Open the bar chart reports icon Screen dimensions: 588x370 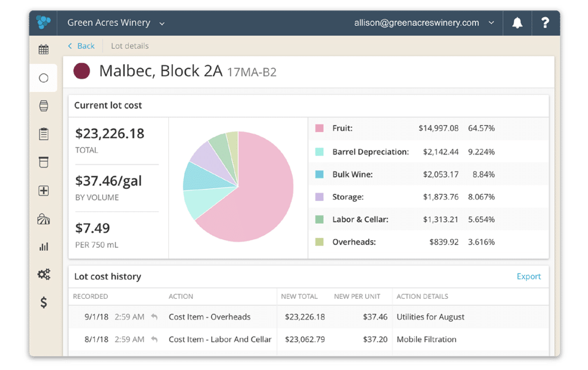[x=44, y=247]
